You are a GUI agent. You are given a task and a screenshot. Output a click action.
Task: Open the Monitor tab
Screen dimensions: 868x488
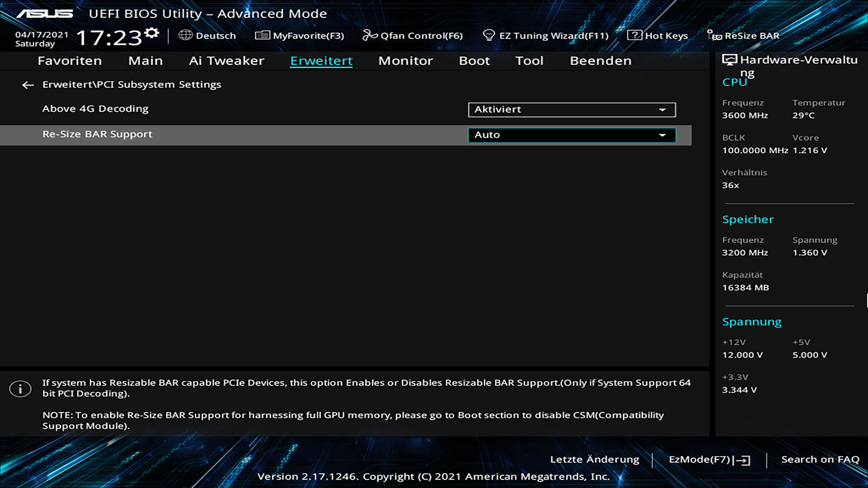(405, 61)
